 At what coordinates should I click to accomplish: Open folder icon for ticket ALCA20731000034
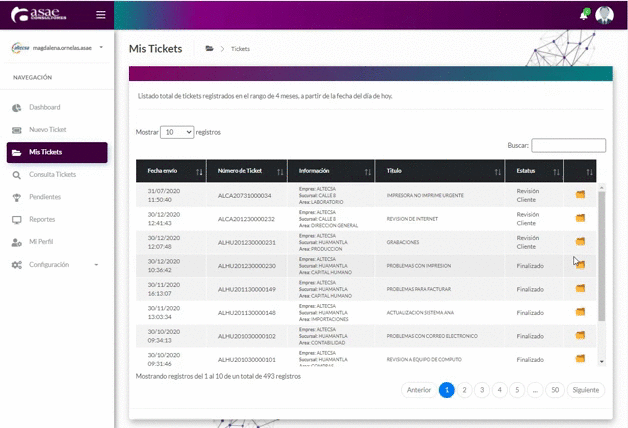(x=580, y=193)
